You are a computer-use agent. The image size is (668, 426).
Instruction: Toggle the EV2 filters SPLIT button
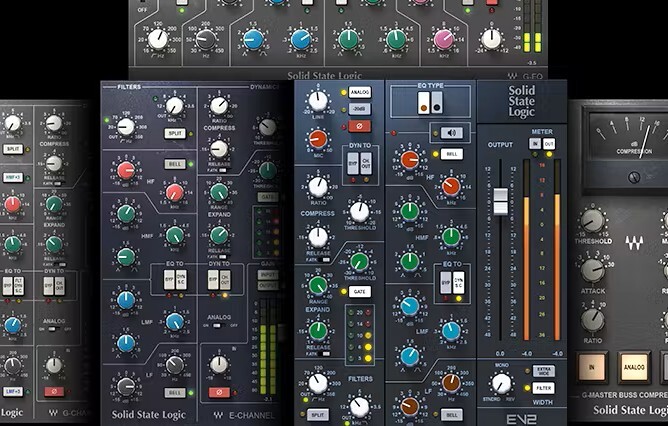pyautogui.click(x=318, y=414)
